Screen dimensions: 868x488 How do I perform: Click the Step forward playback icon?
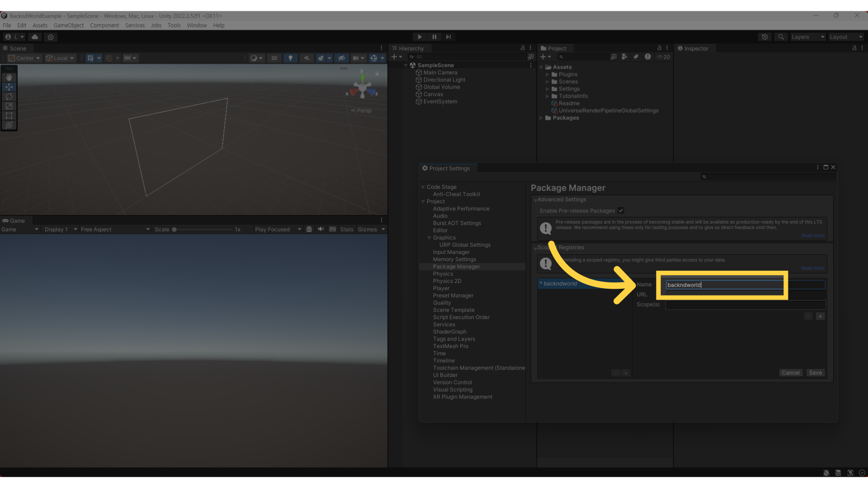448,36
